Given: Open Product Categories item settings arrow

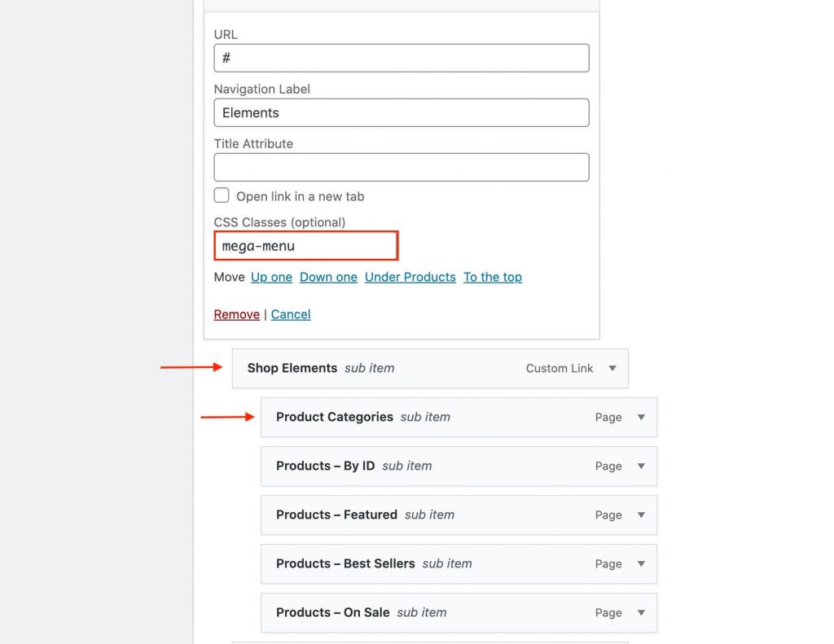Looking at the screenshot, I should coord(640,417).
